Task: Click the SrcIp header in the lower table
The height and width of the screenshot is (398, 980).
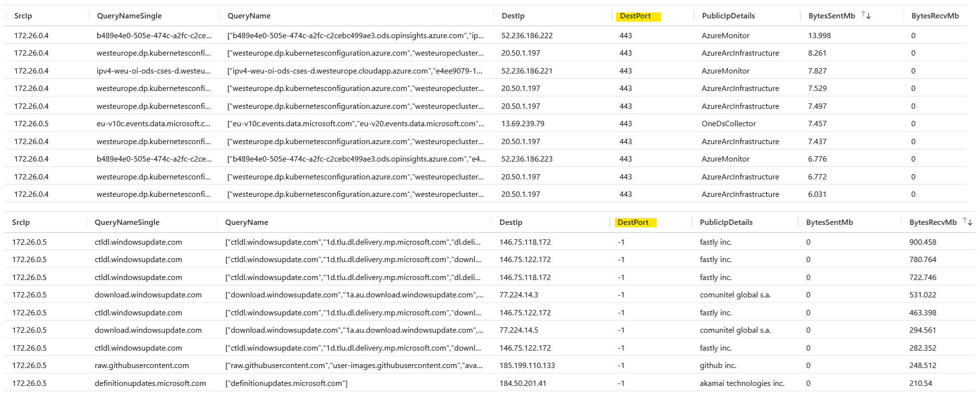Action: tap(21, 222)
